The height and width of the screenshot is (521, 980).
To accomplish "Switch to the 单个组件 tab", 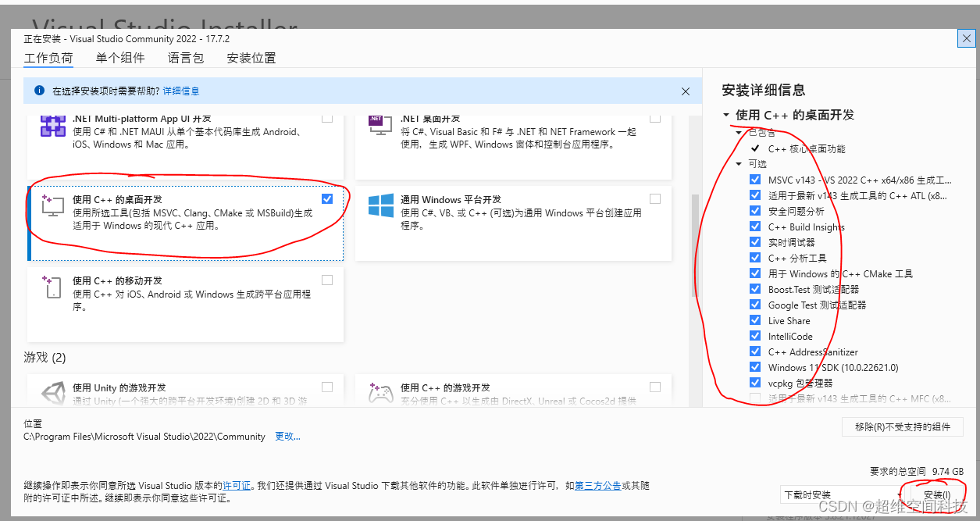I will click(120, 58).
